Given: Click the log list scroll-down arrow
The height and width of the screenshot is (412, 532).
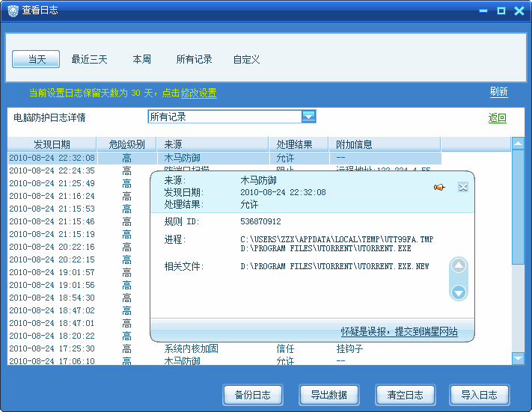Looking at the screenshot, I should click(x=518, y=358).
